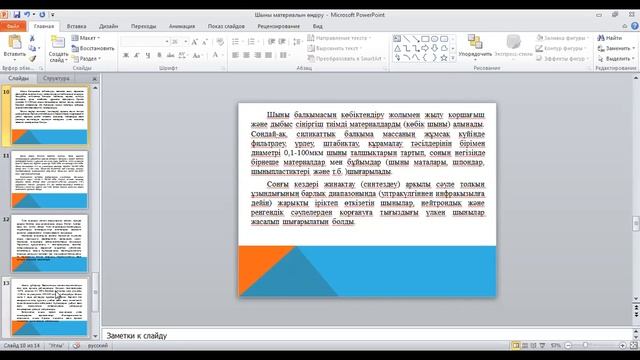The width and height of the screenshot is (640, 360).
Task: Open the font size dropdown
Action: tap(186, 42)
